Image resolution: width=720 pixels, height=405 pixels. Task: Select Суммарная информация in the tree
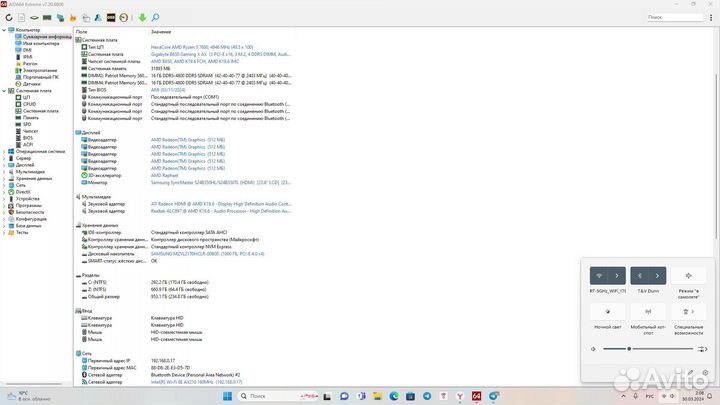[x=47, y=36]
